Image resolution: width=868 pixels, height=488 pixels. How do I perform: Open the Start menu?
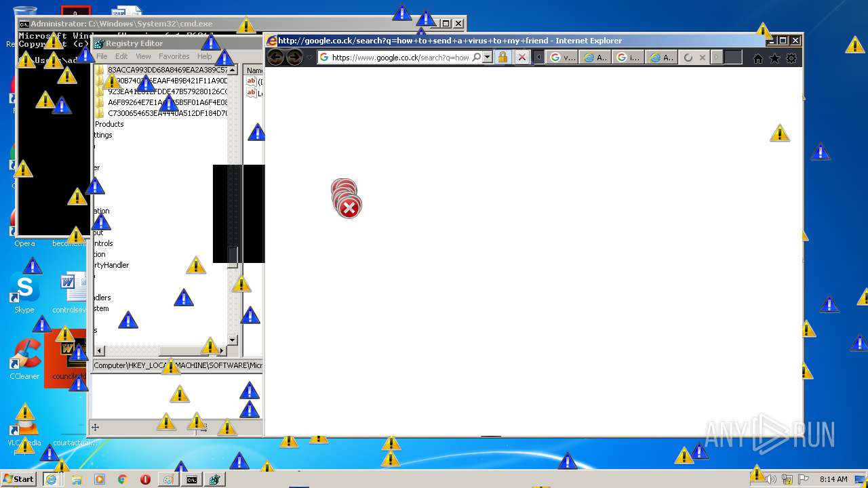coord(19,479)
